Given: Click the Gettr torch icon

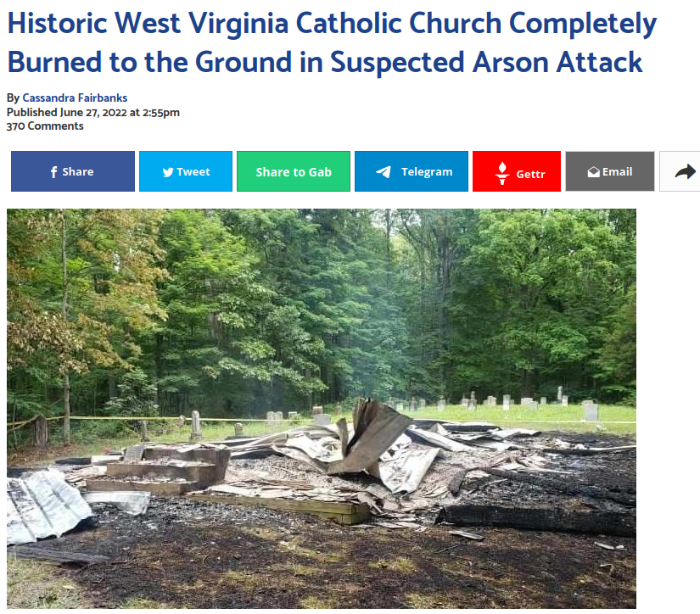Looking at the screenshot, I should pyautogui.click(x=502, y=173).
